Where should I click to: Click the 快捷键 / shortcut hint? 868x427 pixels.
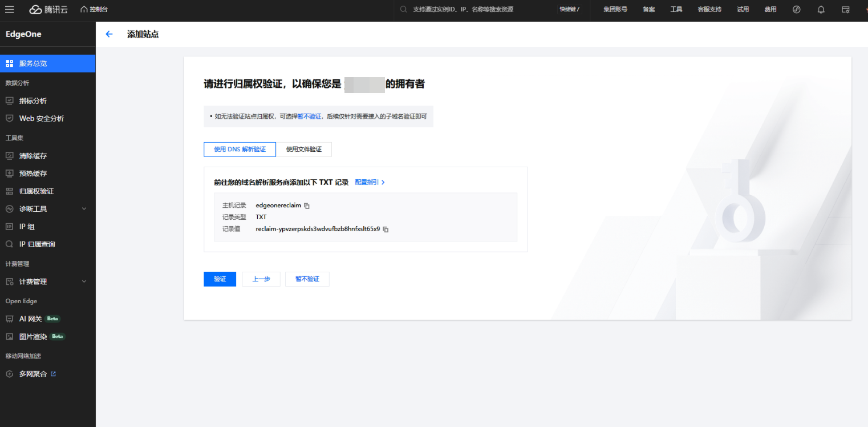tap(569, 9)
